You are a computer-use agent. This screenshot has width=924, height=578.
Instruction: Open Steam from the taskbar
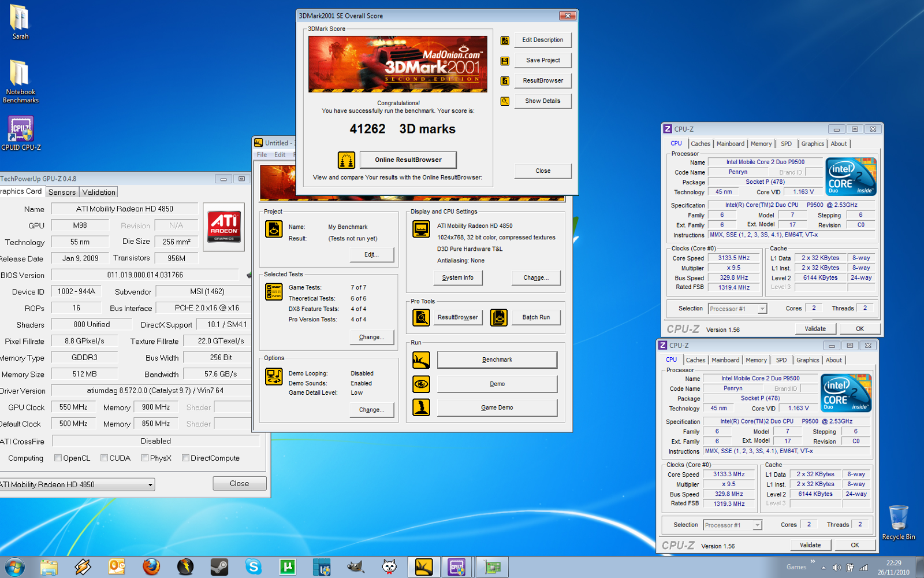[x=219, y=567]
